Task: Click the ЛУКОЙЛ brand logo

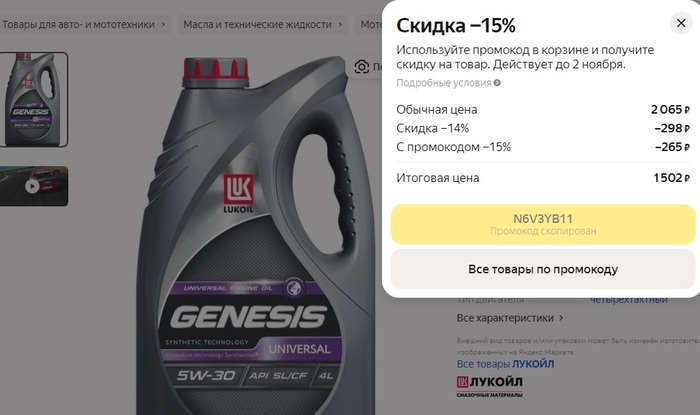Action: [x=489, y=386]
